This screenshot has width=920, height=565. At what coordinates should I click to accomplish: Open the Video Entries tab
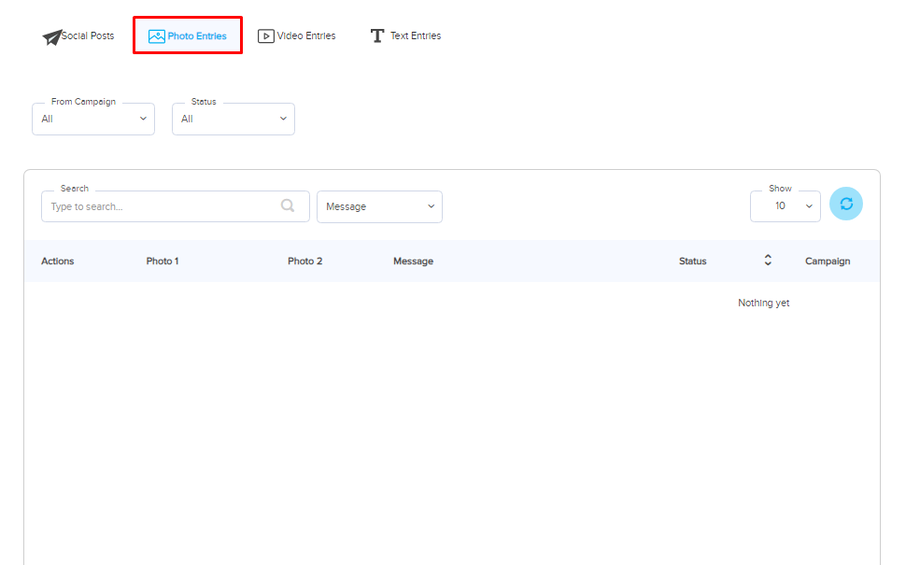(297, 36)
